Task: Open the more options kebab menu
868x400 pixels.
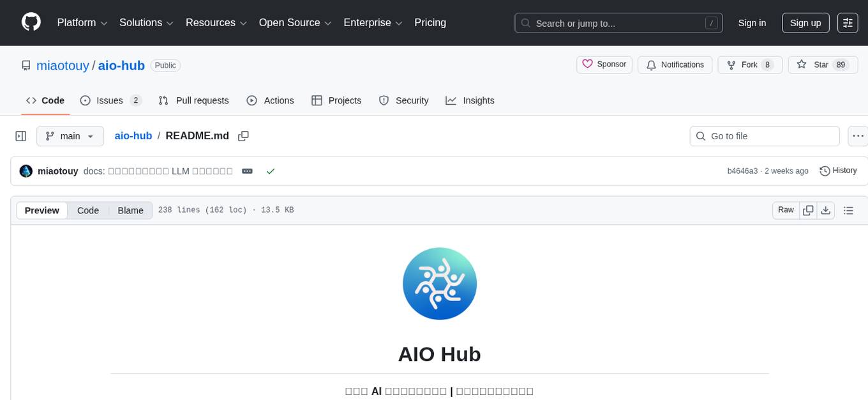Action: coord(858,135)
